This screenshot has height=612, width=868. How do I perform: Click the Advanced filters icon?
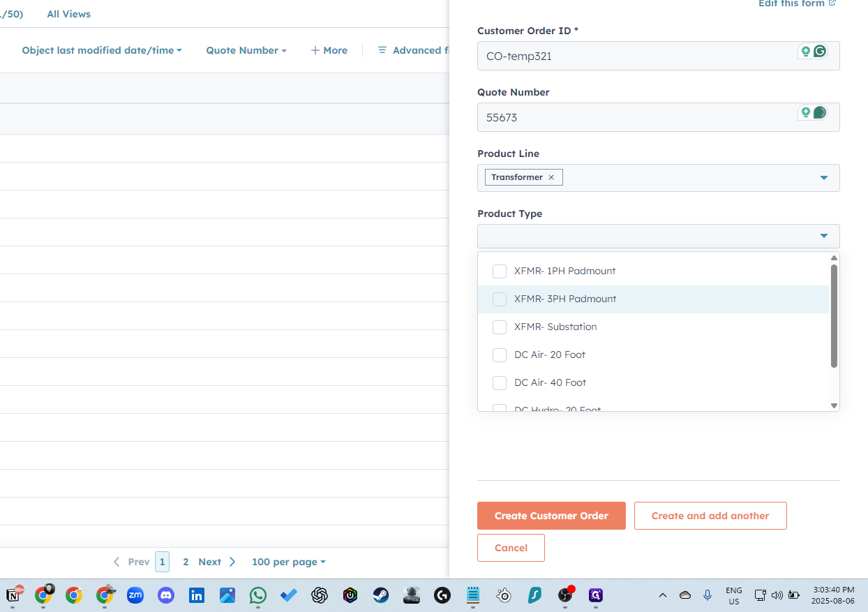382,50
